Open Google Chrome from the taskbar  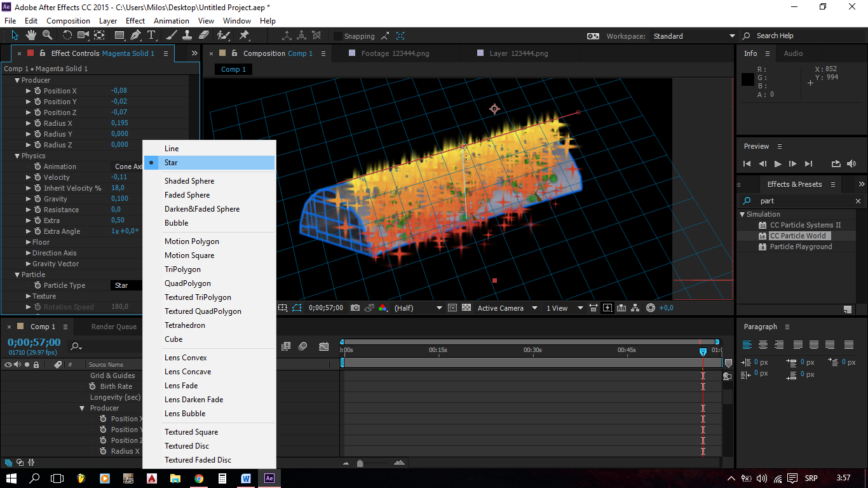pos(199,478)
